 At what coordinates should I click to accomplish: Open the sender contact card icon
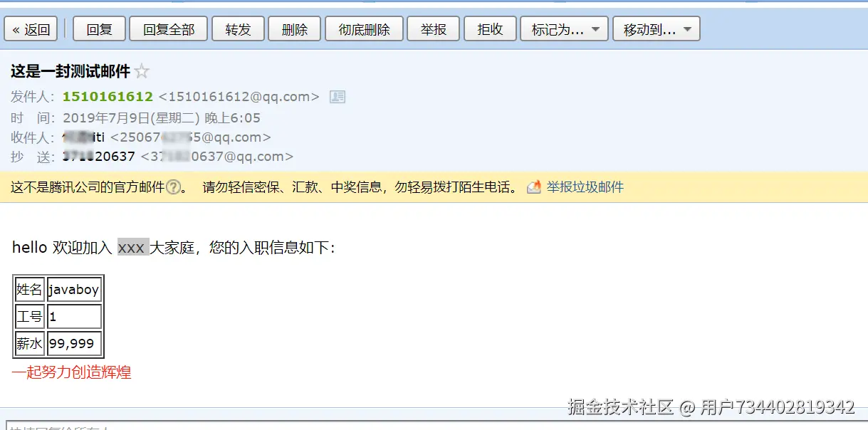tap(338, 97)
